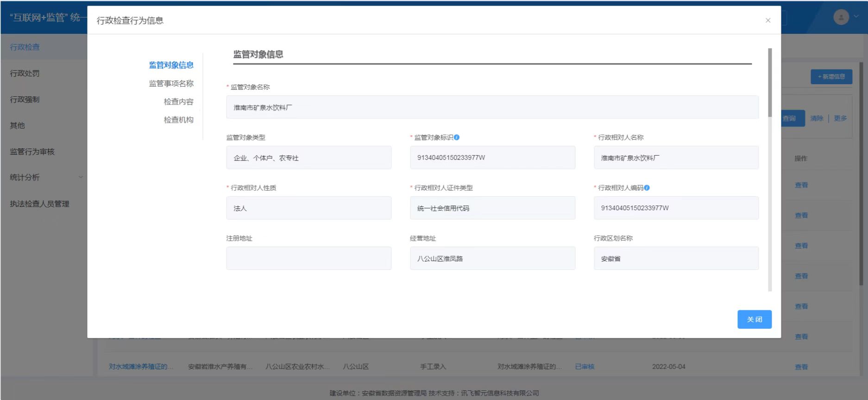868x400 pixels.
Task: Click the 监管对象名称 input field
Action: pos(492,107)
